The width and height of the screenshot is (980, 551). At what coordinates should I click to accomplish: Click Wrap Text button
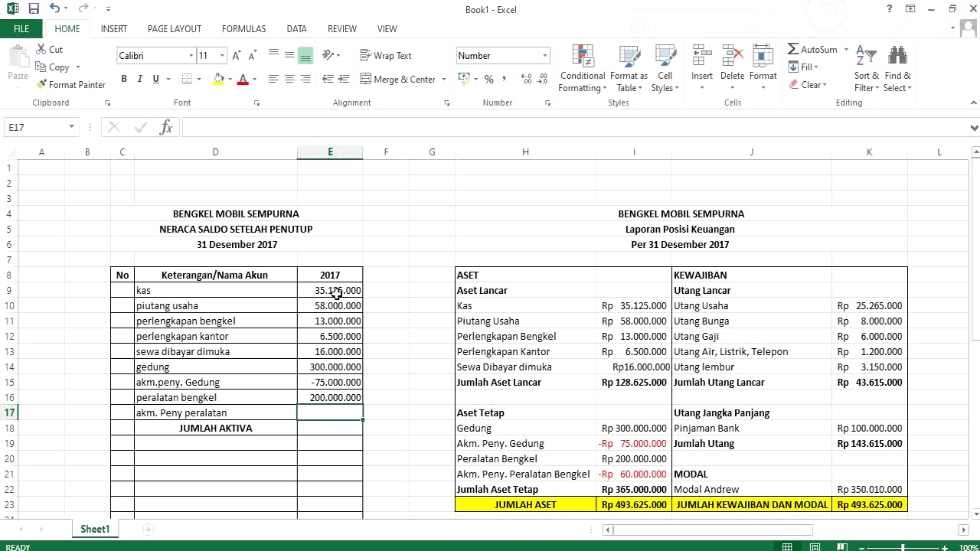[386, 55]
